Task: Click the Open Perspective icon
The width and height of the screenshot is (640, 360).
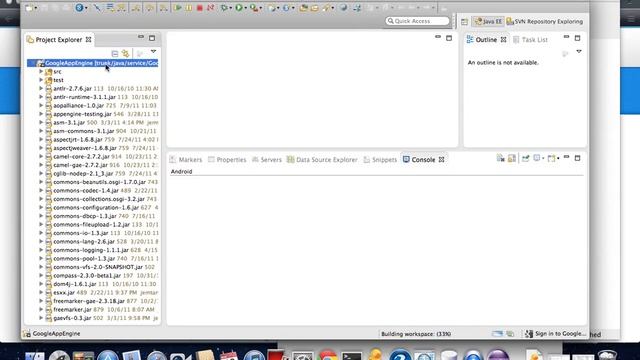Action: pos(464,22)
